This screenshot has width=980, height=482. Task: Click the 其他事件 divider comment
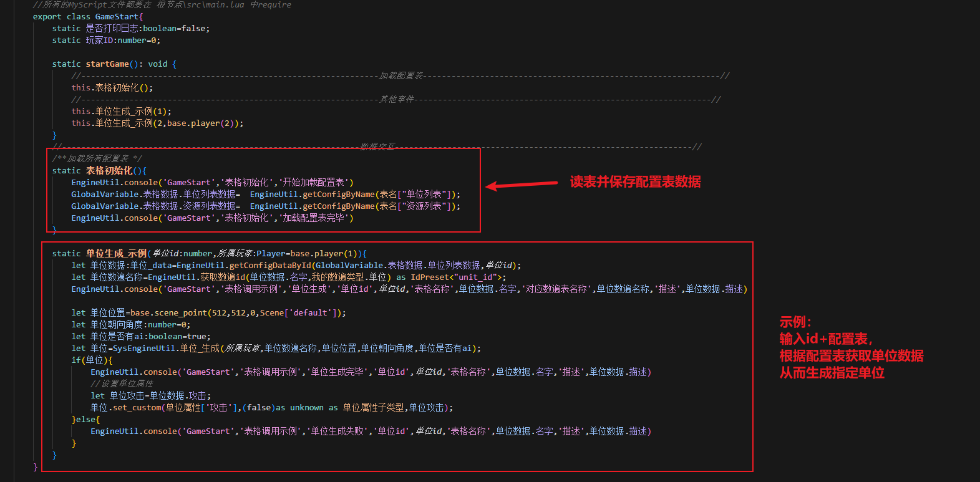pos(396,100)
